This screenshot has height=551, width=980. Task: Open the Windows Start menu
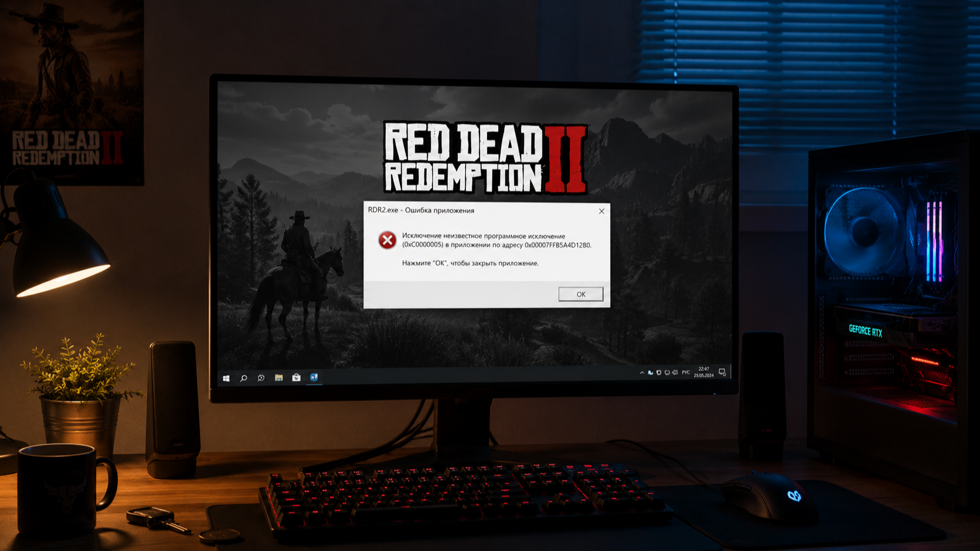click(226, 378)
